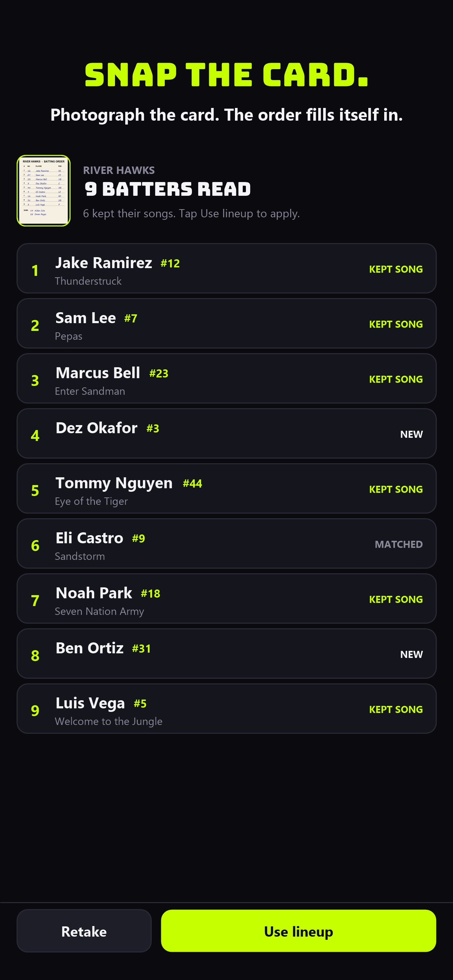Select Marcus Bell batter row
Screen dimensions: 453x980
pos(226,379)
